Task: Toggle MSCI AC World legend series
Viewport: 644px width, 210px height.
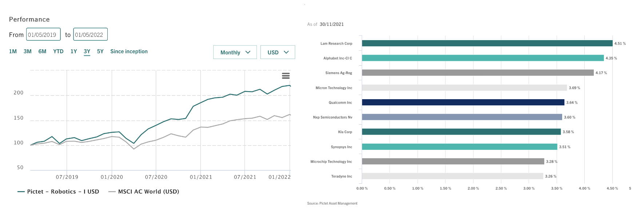Action: point(144,191)
